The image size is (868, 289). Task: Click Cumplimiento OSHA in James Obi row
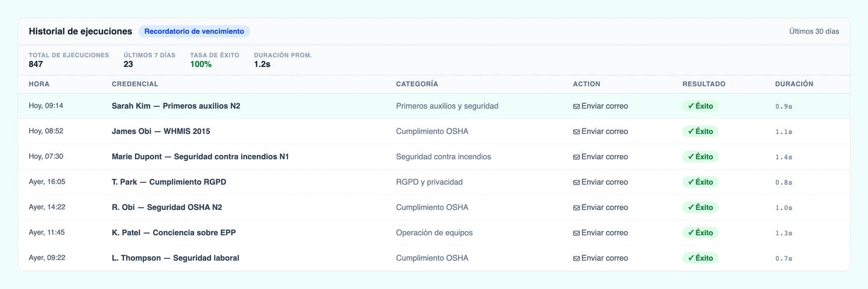(432, 131)
